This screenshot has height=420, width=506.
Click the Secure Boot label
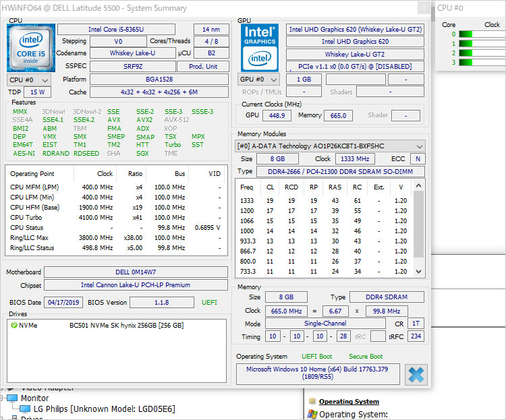click(366, 357)
